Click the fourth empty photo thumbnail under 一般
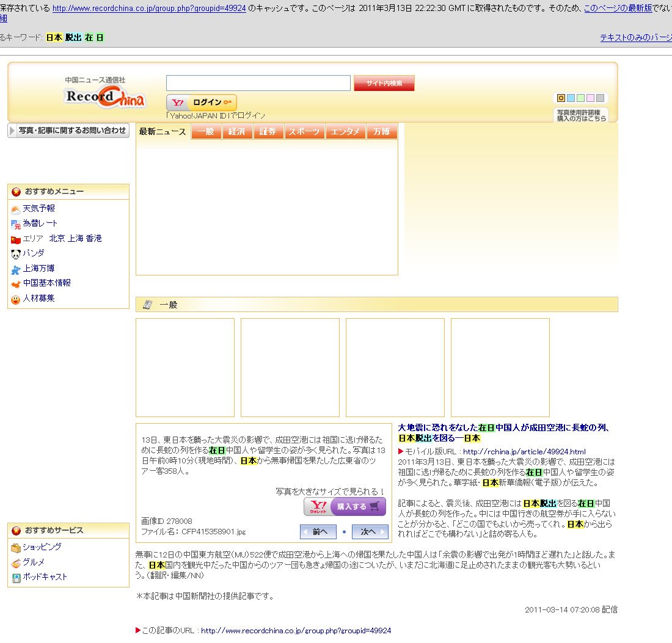This screenshot has height=643, width=672. click(500, 368)
